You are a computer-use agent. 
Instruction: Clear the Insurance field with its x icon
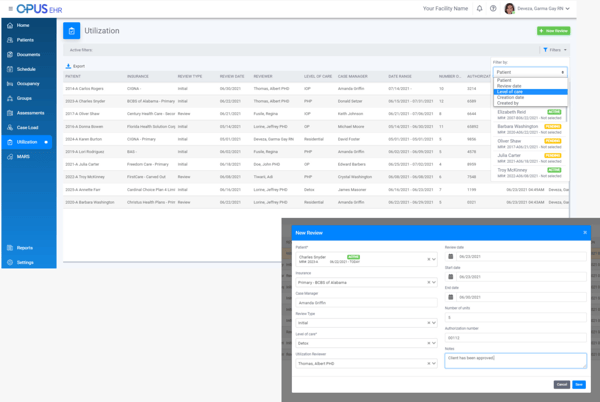[429, 282]
